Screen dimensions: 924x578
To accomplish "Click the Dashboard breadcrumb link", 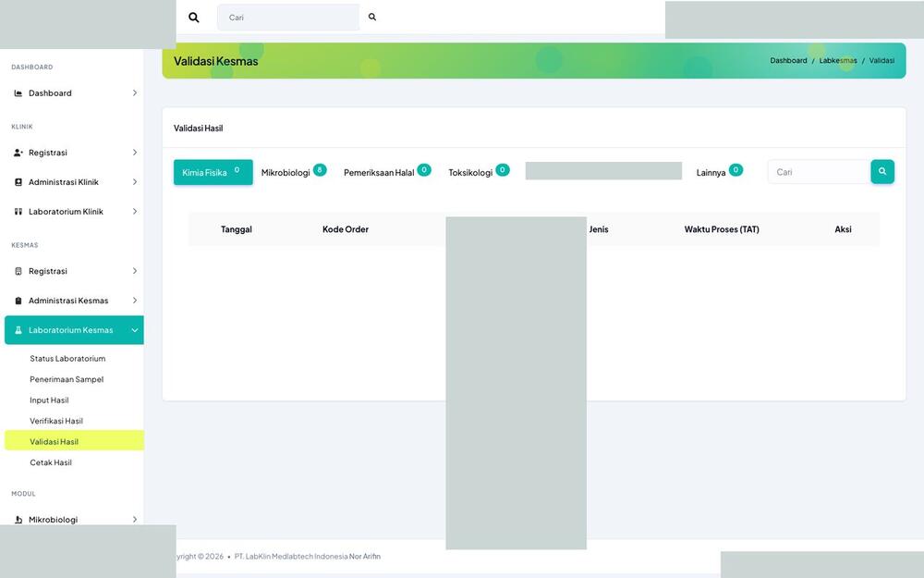I will coord(788,61).
